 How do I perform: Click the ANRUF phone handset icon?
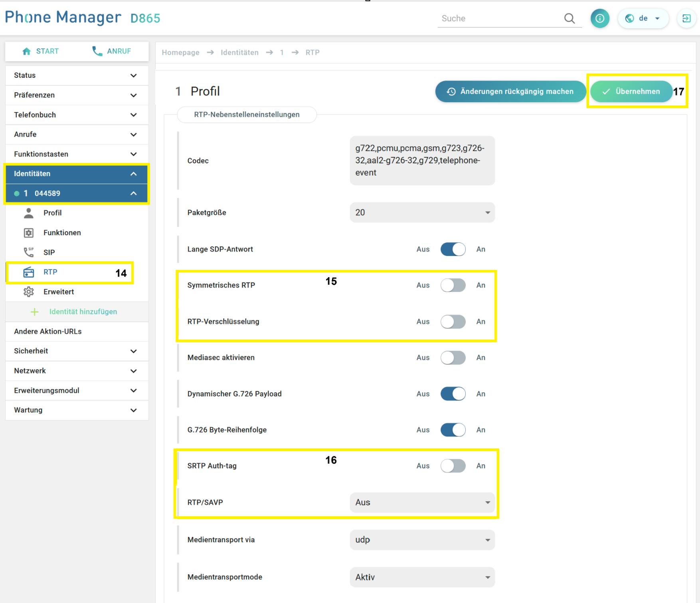[97, 51]
